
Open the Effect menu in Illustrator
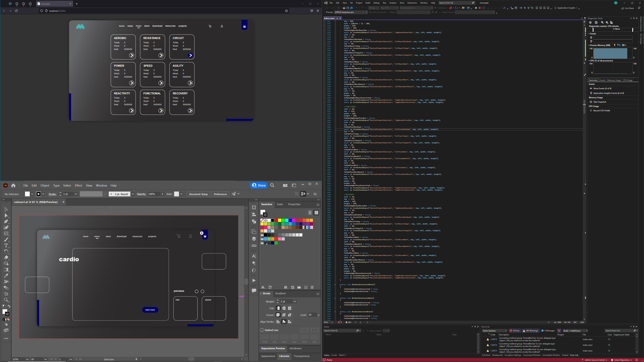pyautogui.click(x=78, y=185)
